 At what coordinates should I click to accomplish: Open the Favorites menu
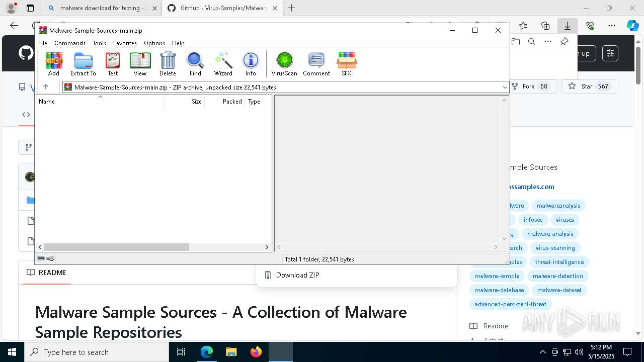(x=125, y=43)
